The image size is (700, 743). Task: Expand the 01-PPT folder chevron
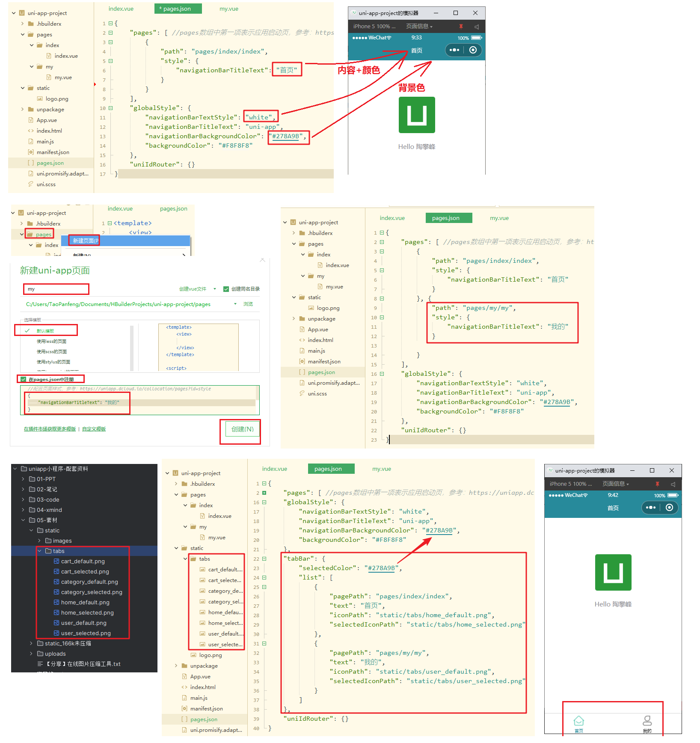point(23,479)
